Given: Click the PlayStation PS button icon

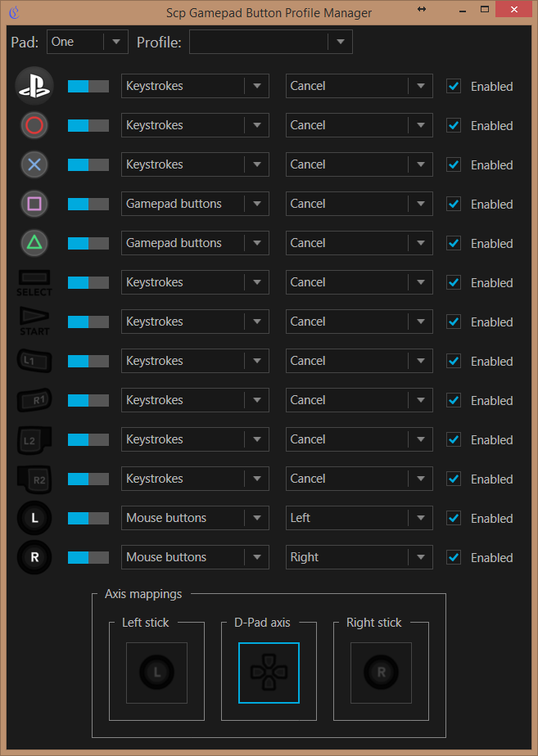Looking at the screenshot, I should click(34, 86).
